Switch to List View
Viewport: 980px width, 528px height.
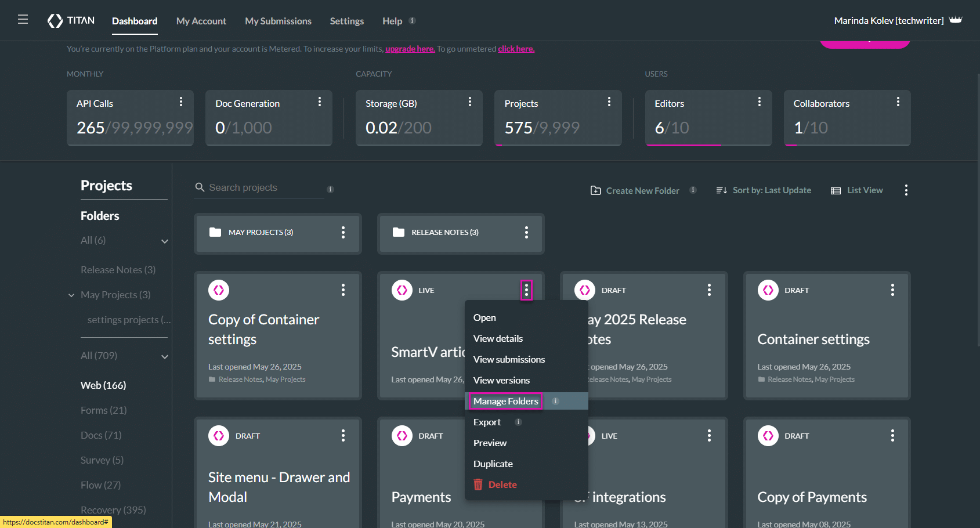pos(857,190)
